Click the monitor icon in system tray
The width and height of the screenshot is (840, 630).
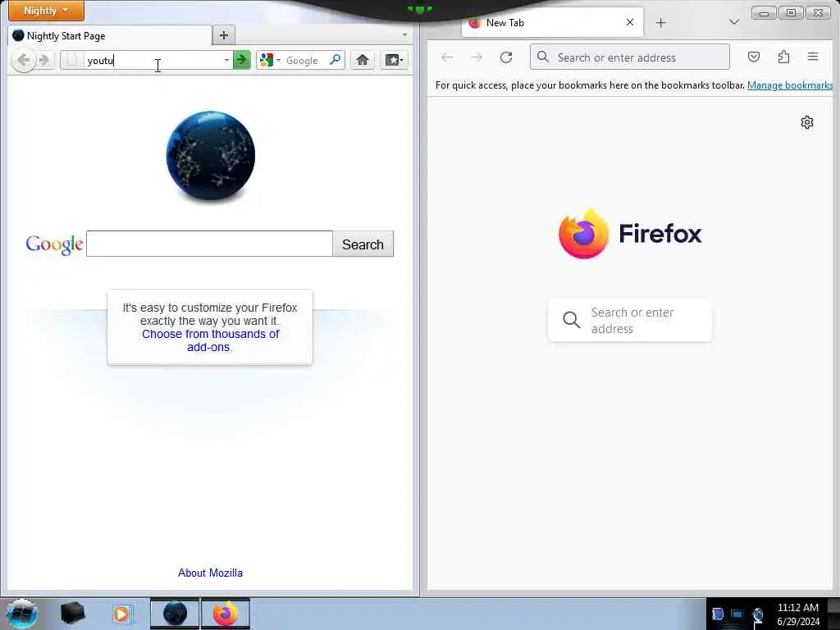click(x=737, y=614)
